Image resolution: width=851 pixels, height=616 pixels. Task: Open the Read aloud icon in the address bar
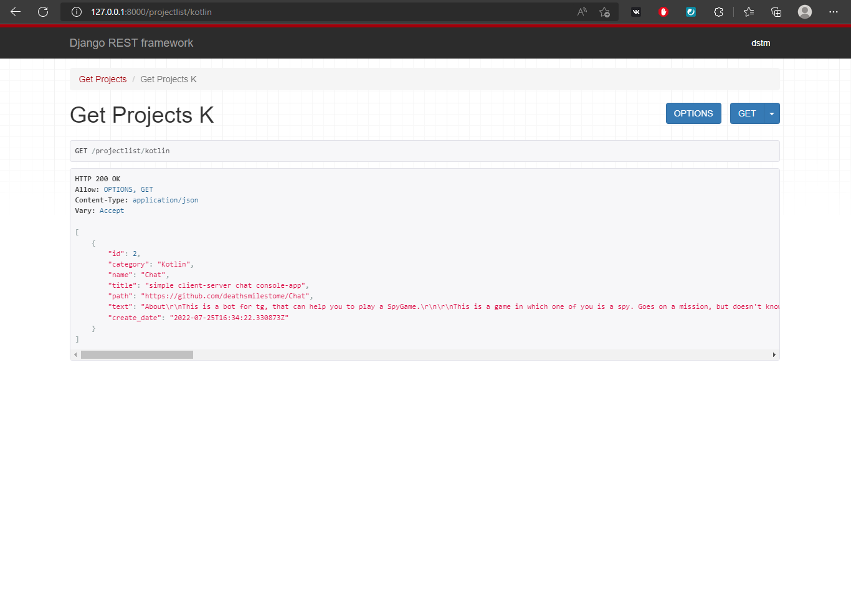tap(582, 12)
